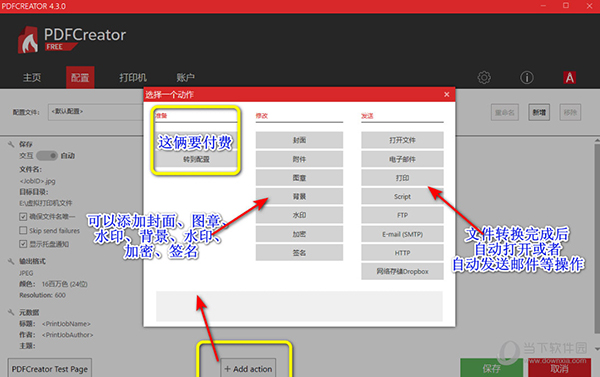
Task: Click the PDFCreator flame logo
Action: click(28, 40)
